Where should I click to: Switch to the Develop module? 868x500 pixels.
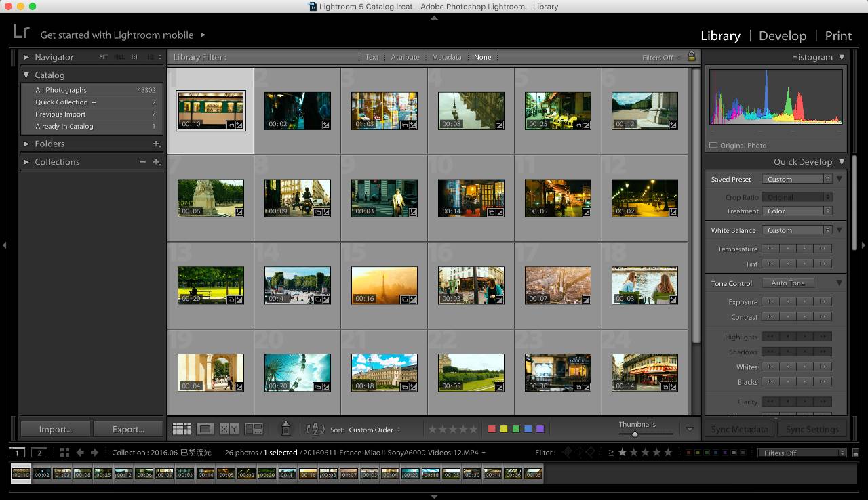coord(782,36)
